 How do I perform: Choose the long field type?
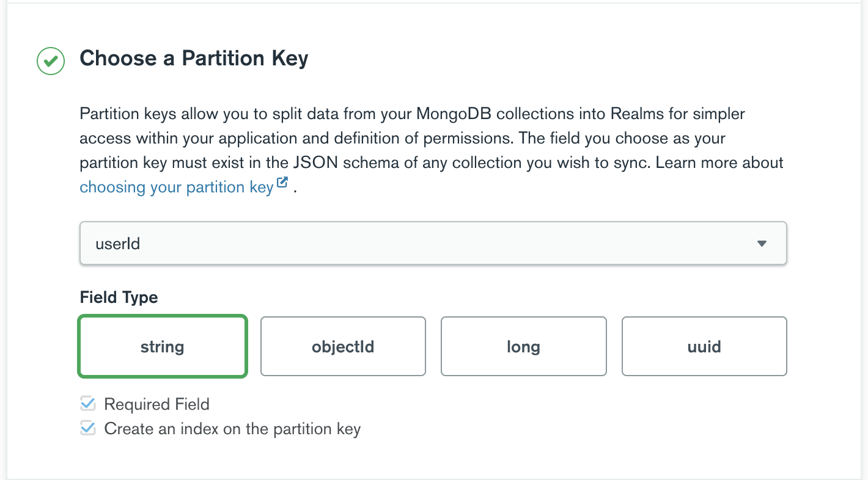523,346
